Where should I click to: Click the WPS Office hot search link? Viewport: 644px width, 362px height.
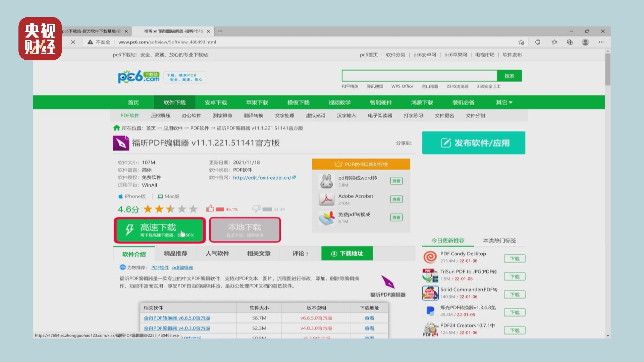(x=402, y=86)
